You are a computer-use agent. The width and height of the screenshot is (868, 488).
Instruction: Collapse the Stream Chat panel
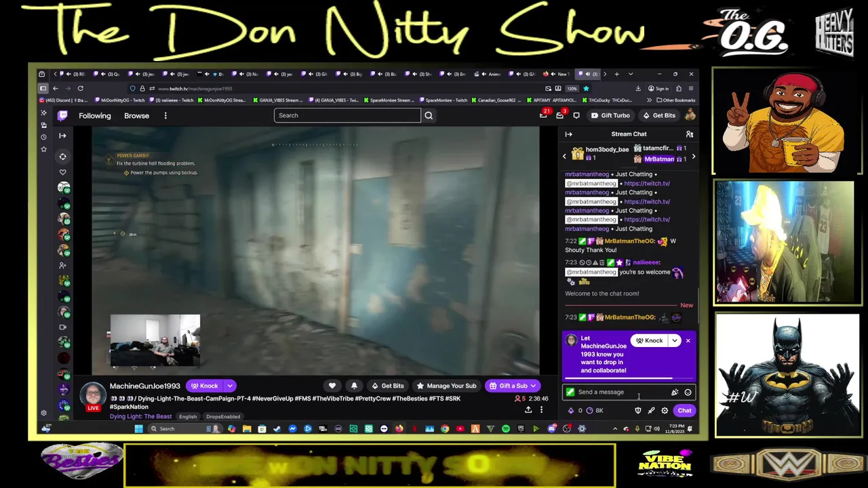point(568,134)
